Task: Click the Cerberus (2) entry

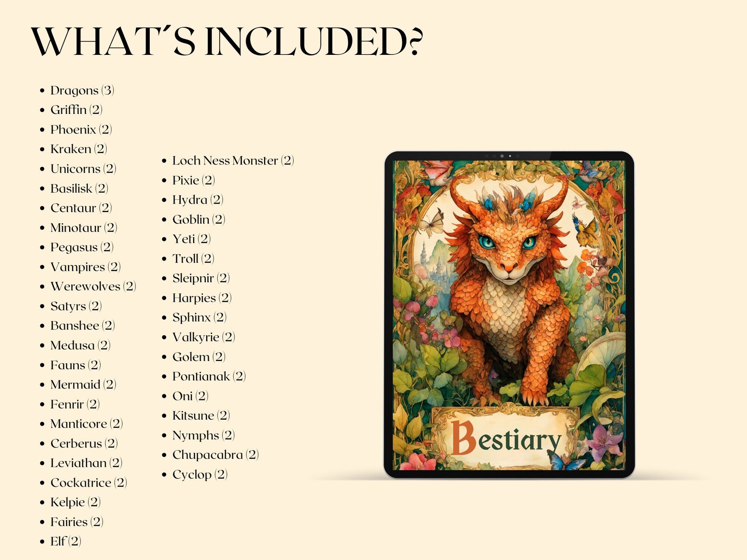Action: pyautogui.click(x=84, y=443)
